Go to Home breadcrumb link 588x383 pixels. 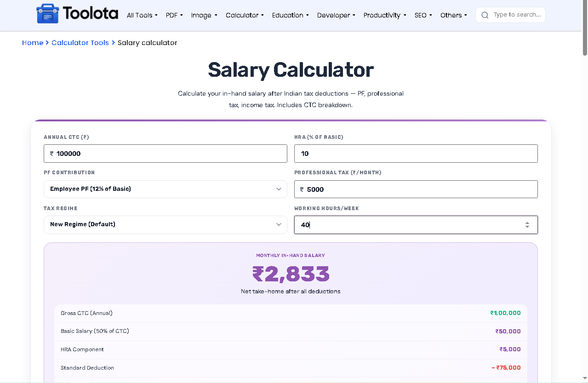click(33, 43)
